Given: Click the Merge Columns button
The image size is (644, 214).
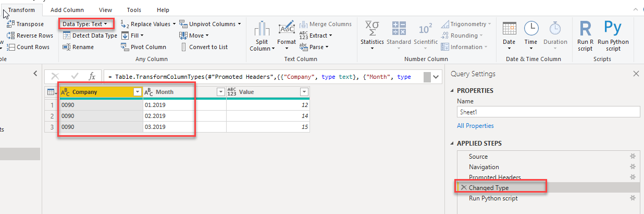Looking at the screenshot, I should [325, 24].
